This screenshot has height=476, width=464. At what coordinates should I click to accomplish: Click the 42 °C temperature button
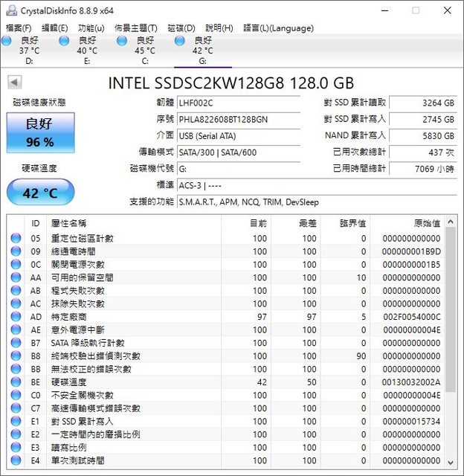pyautogui.click(x=40, y=193)
